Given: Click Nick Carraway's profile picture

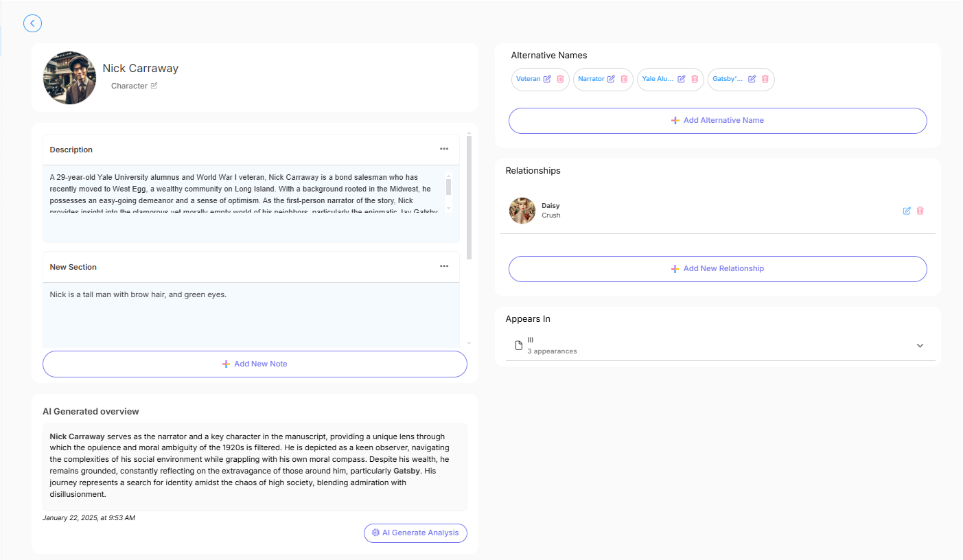Looking at the screenshot, I should pyautogui.click(x=69, y=78).
